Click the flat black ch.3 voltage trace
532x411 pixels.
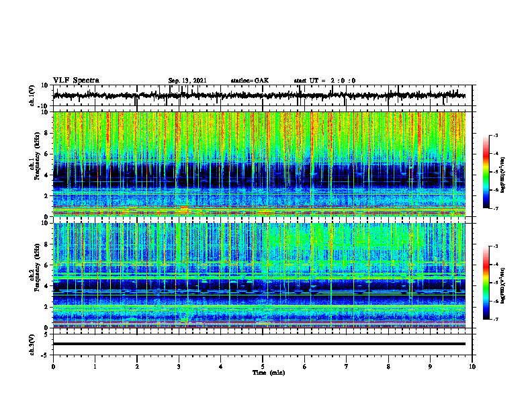[x=259, y=344]
